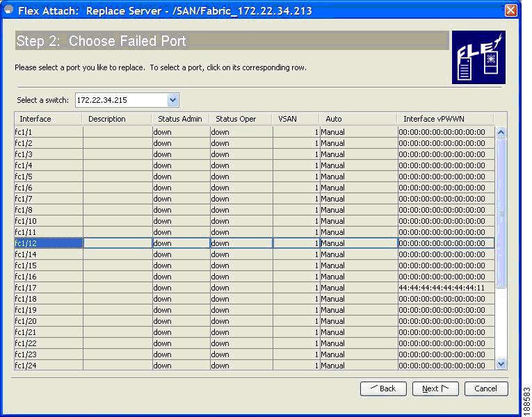Select the fc1/14 interface row
Image resolution: width=532 pixels, height=417 pixels.
(255, 254)
